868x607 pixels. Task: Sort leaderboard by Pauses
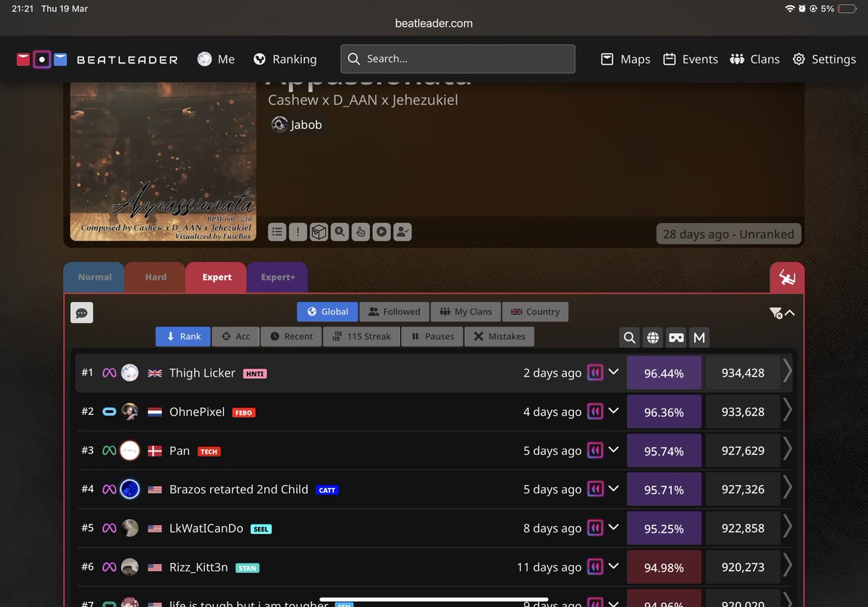(432, 336)
